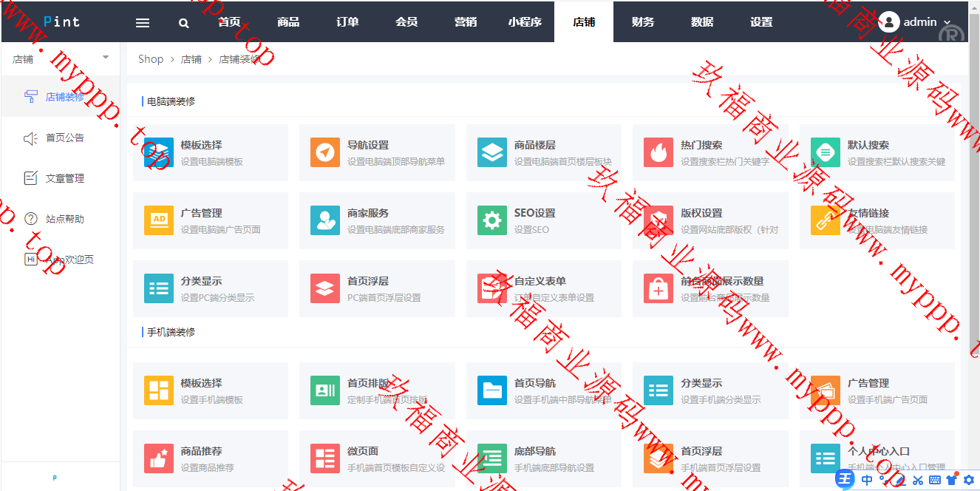Click the red hot search flame icon

pos(659,152)
